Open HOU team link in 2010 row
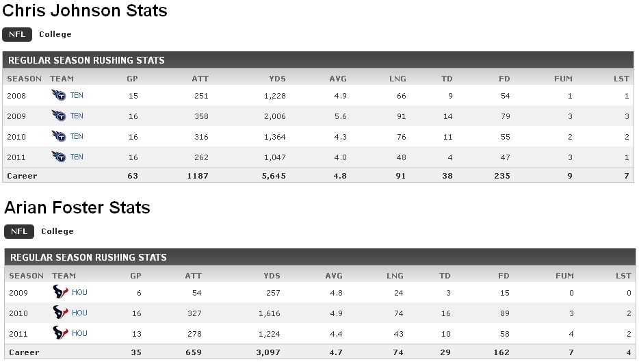Viewport: 639px width, 364px height. click(x=79, y=313)
